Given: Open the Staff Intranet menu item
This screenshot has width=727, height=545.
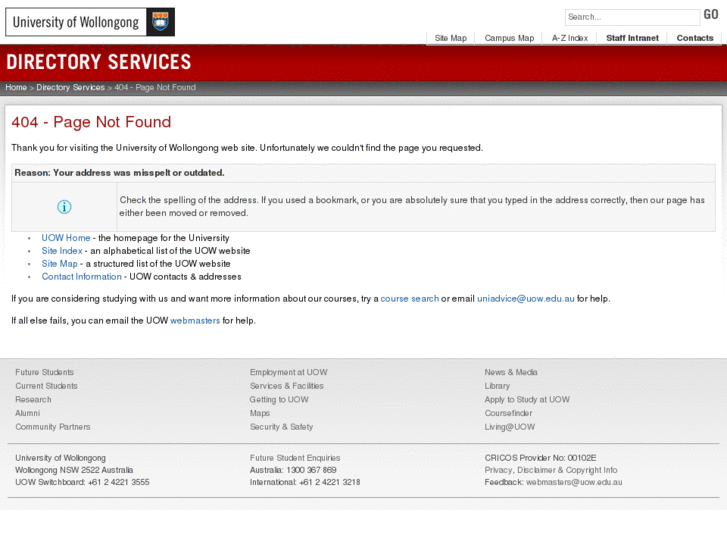Looking at the screenshot, I should pyautogui.click(x=632, y=38).
